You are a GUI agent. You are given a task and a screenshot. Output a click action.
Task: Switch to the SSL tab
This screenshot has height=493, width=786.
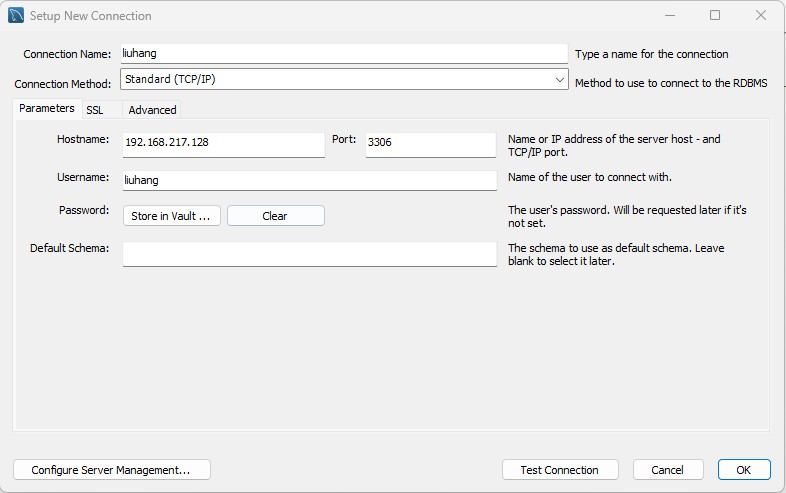95,110
